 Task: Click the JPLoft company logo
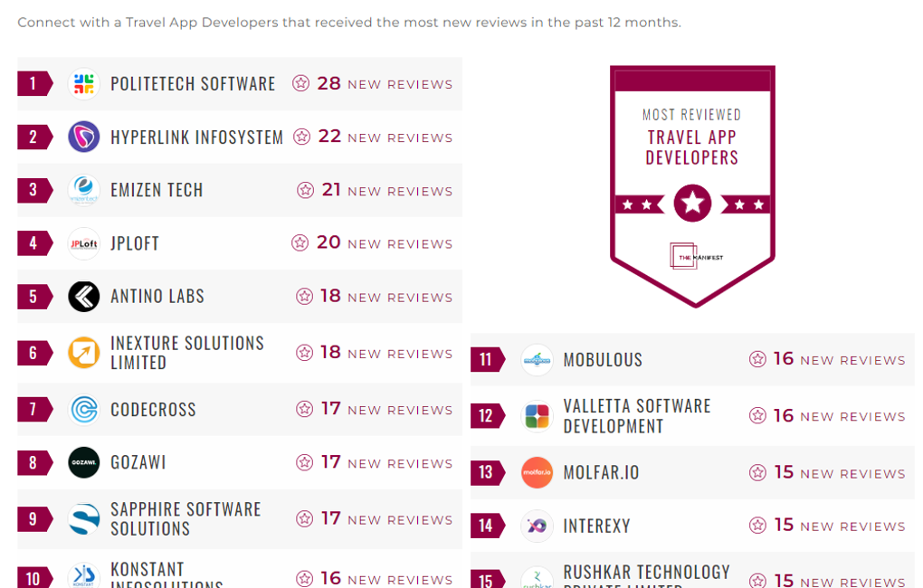84,243
